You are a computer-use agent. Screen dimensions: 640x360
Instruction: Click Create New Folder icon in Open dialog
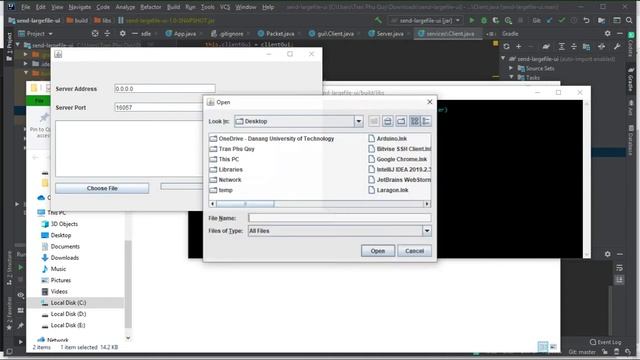[401, 121]
